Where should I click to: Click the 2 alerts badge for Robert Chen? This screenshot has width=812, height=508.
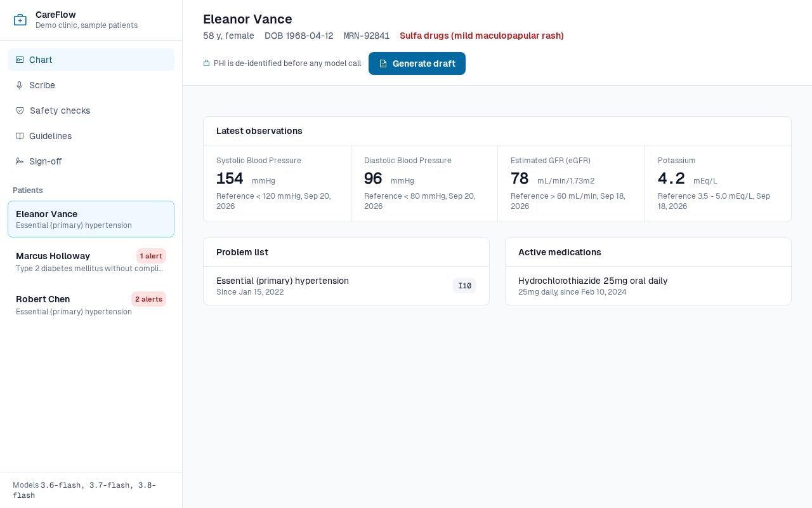pos(148,299)
